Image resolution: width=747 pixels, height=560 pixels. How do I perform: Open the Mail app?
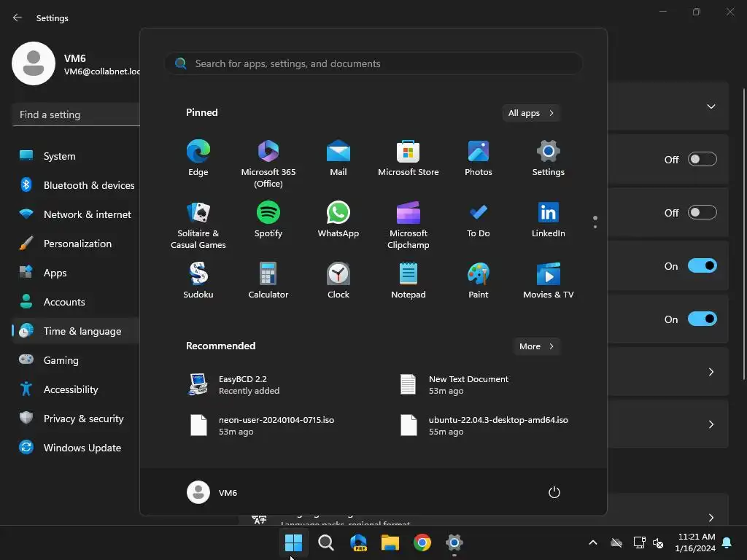(x=338, y=158)
